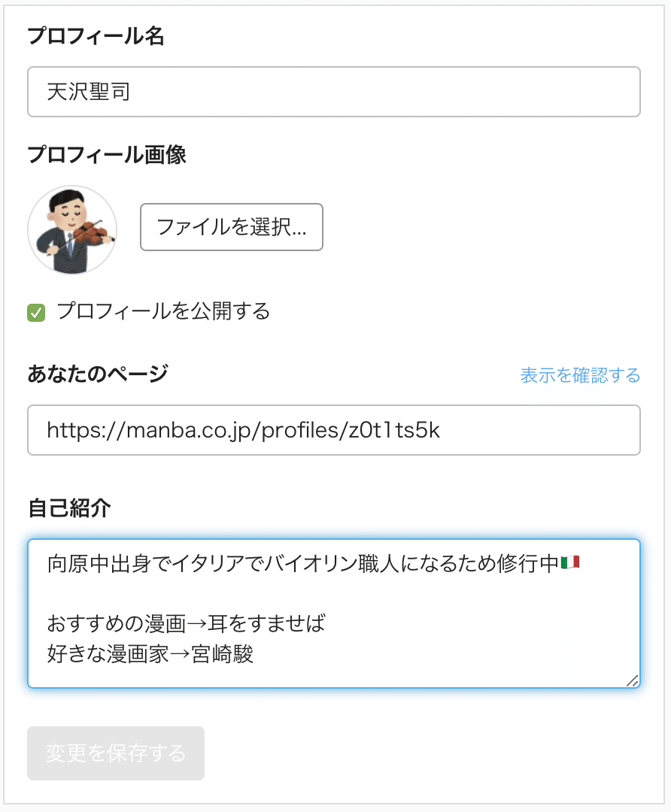The width and height of the screenshot is (671, 812).
Task: Click the 自己紹介 heading label
Action: click(x=68, y=508)
